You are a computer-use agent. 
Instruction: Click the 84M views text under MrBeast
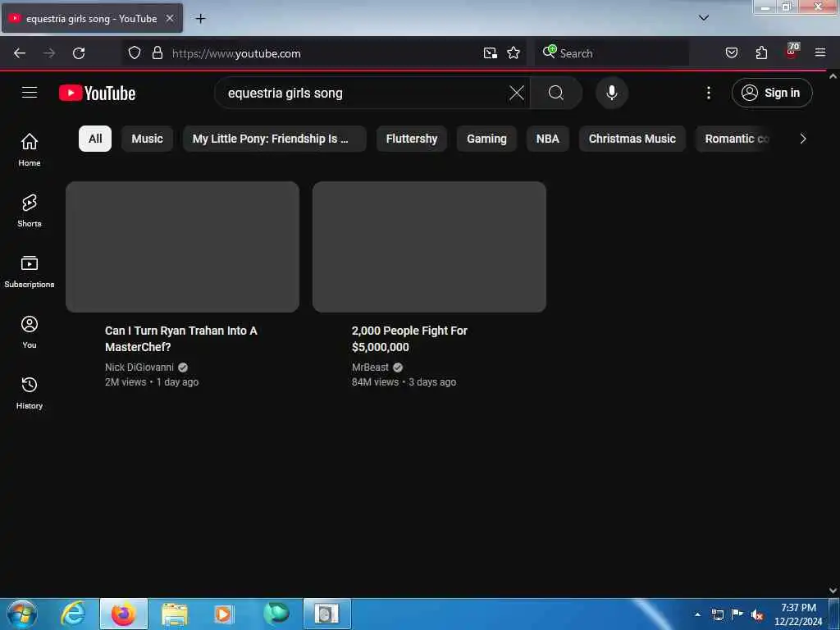[x=375, y=382]
